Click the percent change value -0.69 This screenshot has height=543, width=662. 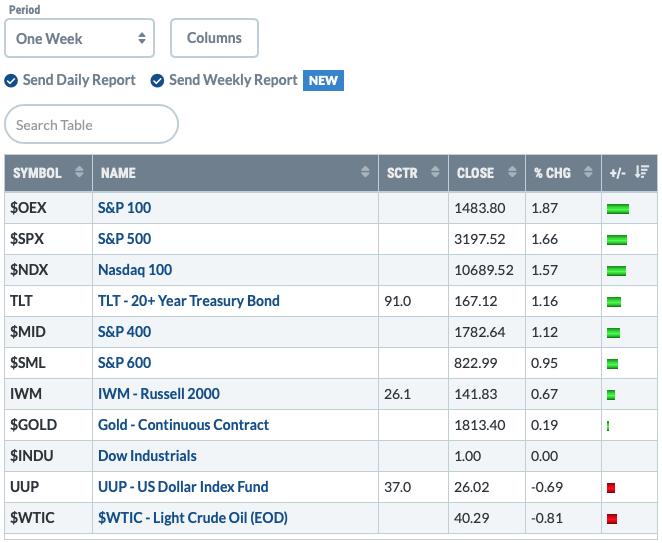[x=547, y=487]
